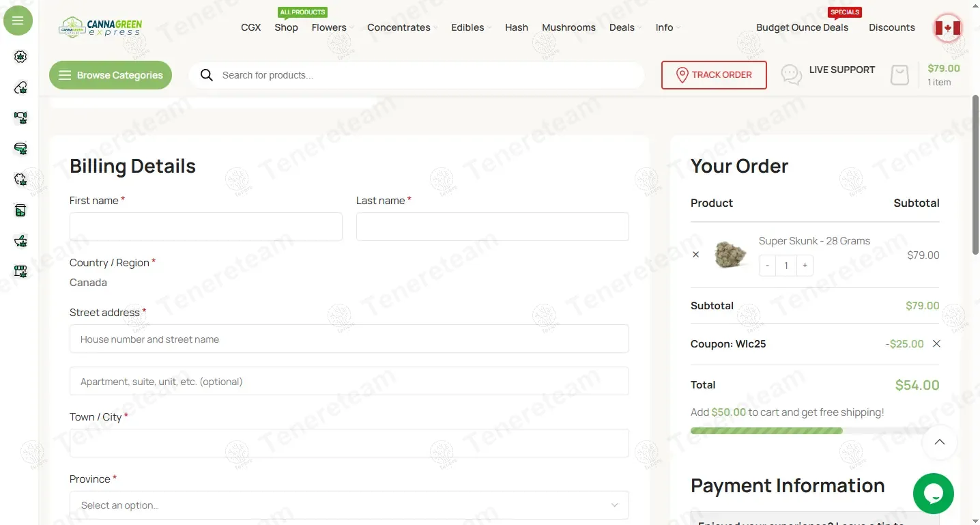This screenshot has width=980, height=525.
Task: Click the cannabis leaf badge sidebar icon
Action: pyautogui.click(x=20, y=57)
